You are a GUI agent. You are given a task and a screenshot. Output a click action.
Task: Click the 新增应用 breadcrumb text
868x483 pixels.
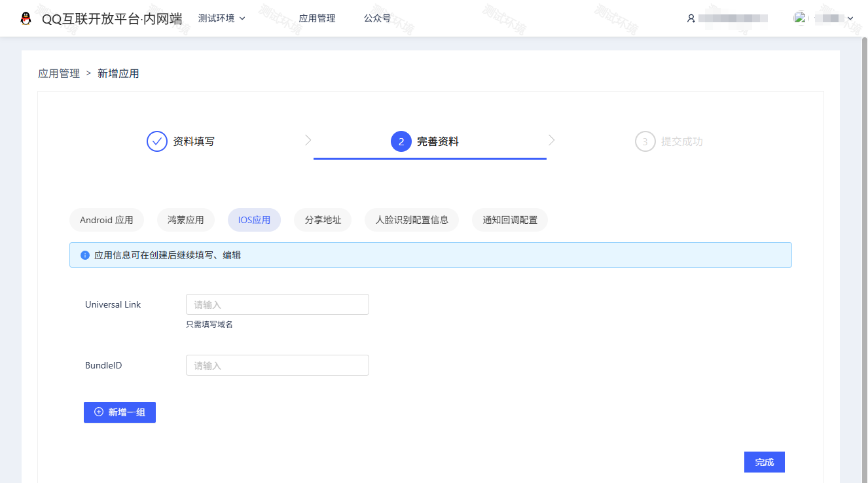click(118, 73)
